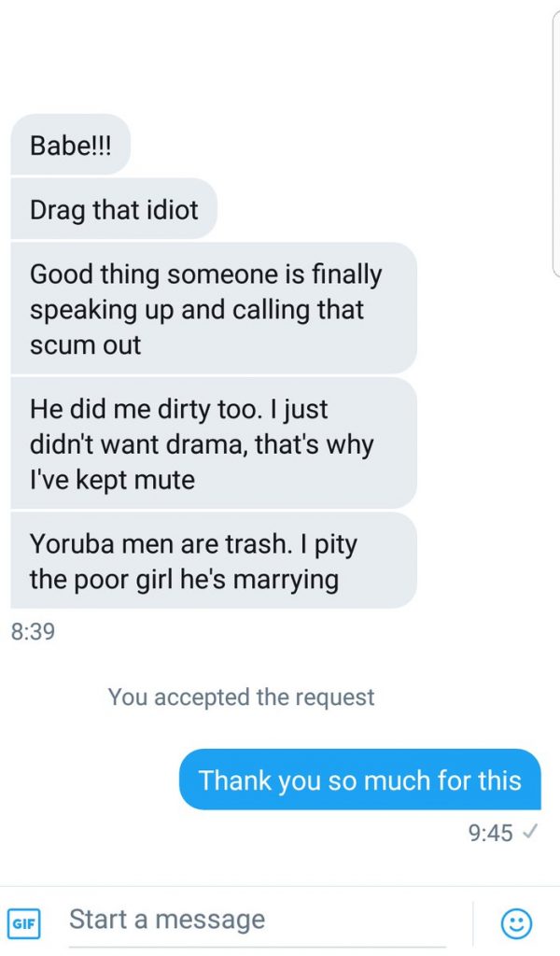560x956 pixels.
Task: Open the GIF picker
Action: tap(22, 922)
